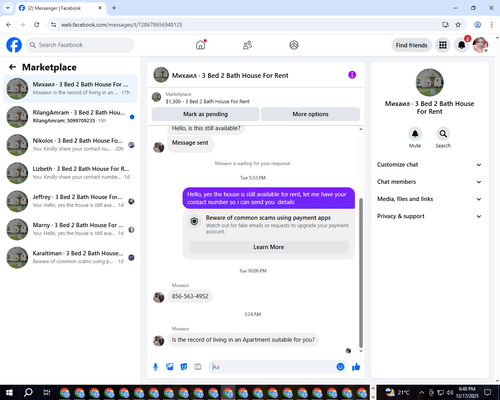Click the browser reload button
Viewport: 500px width, 400px height.
click(37, 25)
